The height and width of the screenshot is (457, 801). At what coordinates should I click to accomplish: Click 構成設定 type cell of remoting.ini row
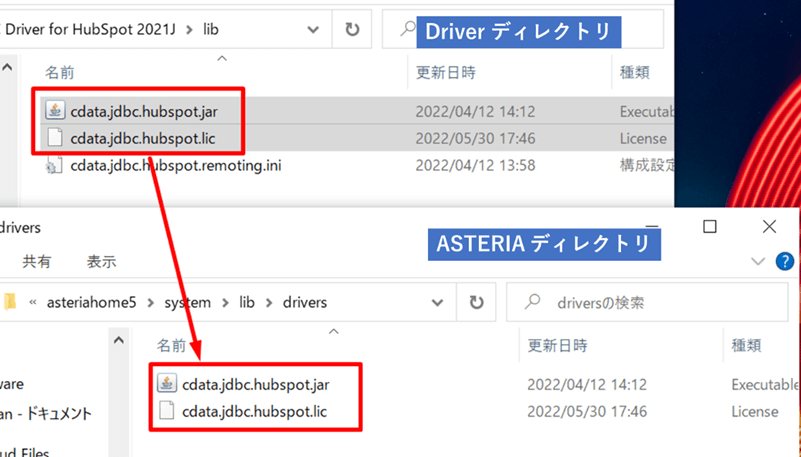647,165
